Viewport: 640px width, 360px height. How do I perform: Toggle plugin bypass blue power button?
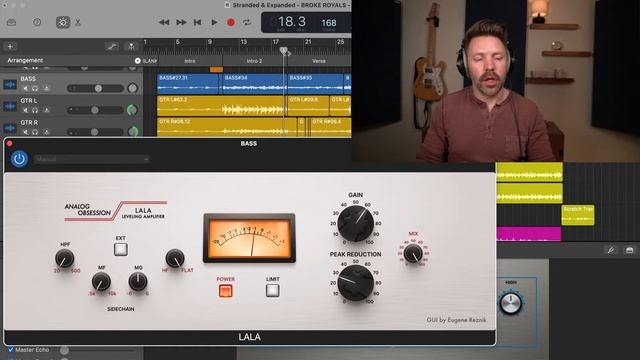[x=19, y=159]
